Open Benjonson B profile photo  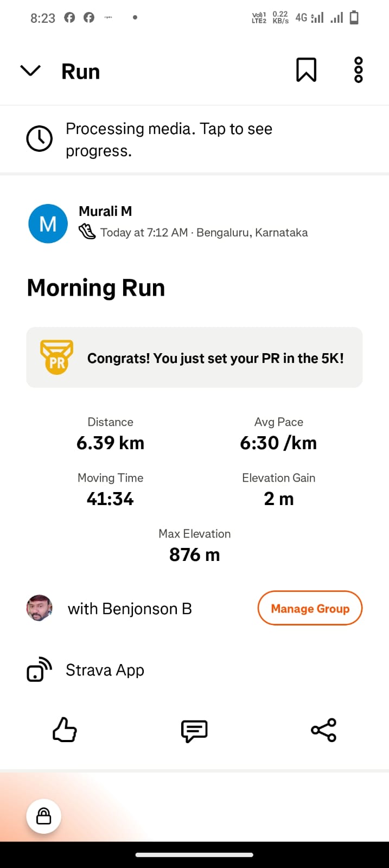coord(40,608)
